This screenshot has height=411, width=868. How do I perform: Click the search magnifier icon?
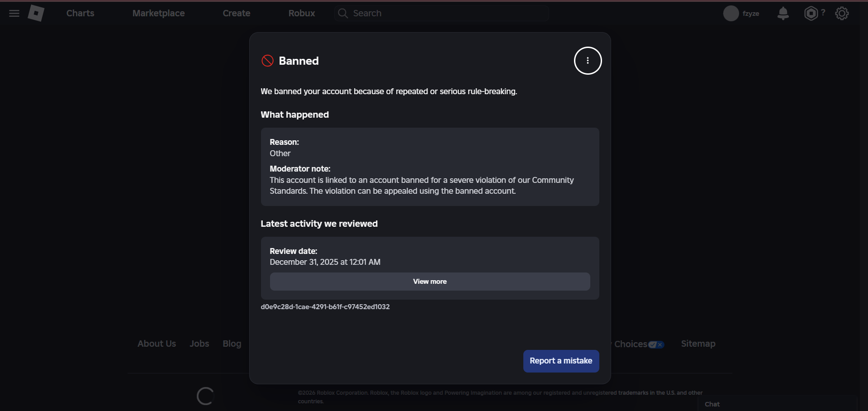click(343, 14)
